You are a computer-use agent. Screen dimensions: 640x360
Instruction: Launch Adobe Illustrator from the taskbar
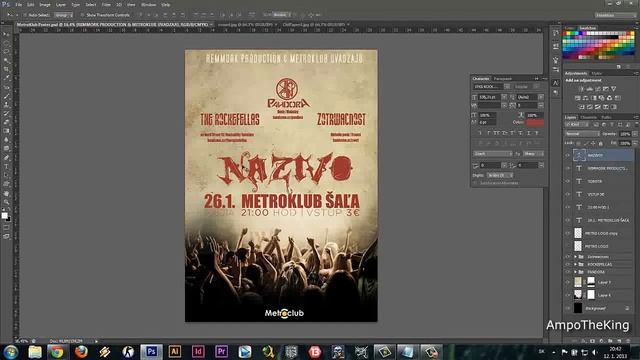pos(175,351)
